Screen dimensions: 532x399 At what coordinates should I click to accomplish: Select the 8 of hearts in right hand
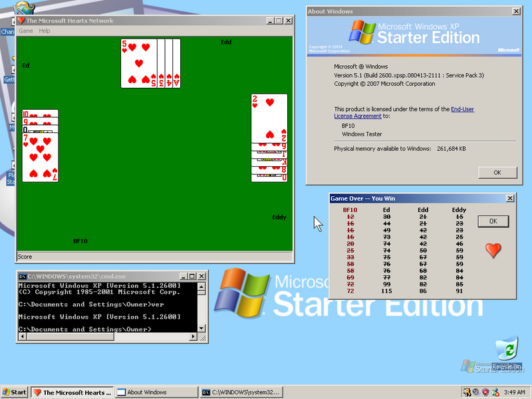coord(269,170)
